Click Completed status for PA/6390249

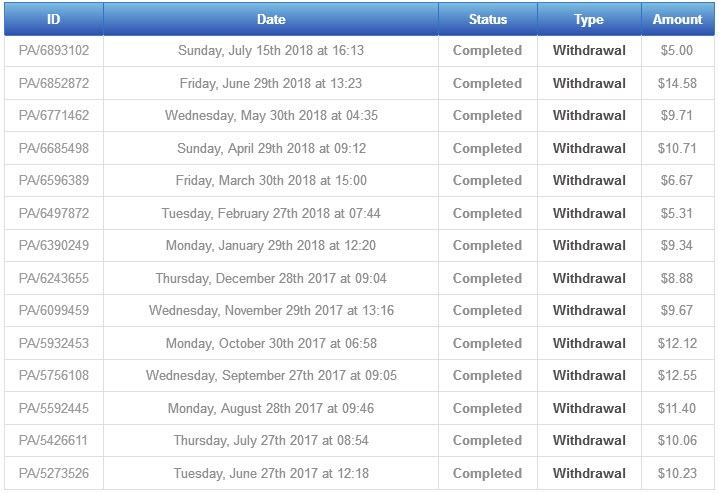tap(487, 246)
